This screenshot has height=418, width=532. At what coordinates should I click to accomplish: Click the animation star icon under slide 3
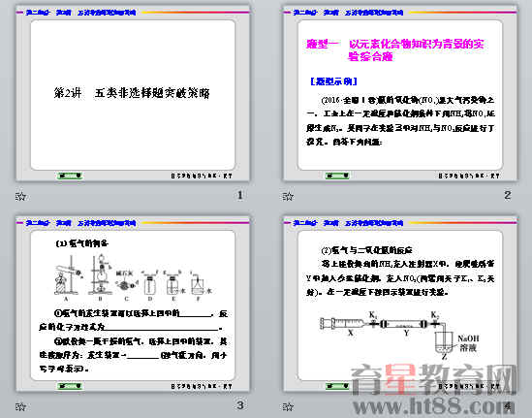click(x=20, y=406)
